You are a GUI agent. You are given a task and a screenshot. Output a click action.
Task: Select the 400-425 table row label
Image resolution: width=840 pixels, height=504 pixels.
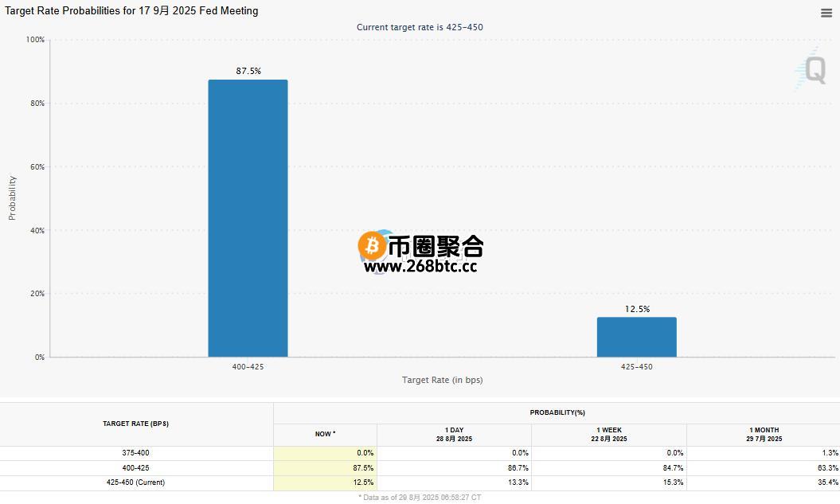(x=135, y=468)
